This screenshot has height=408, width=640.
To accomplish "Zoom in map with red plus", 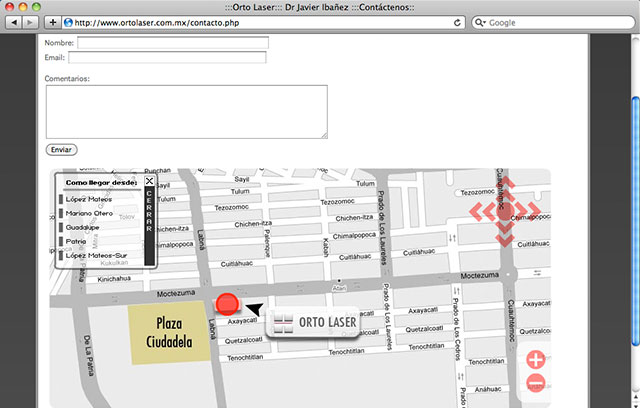I will [536, 360].
